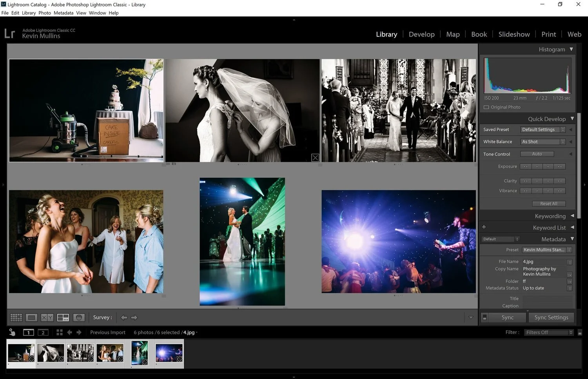This screenshot has width=588, height=379.
Task: Click the plus icon on Keyword List
Action: 484,227
